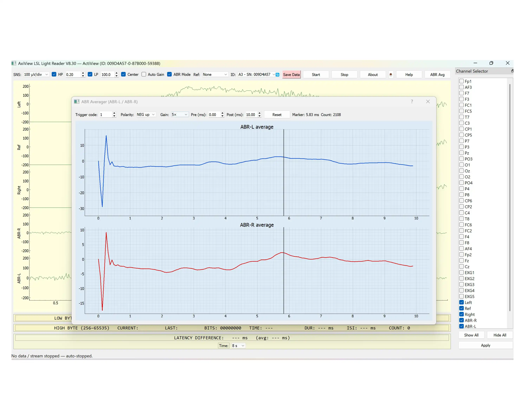Decrease Post (ms) value stepper
525x420 pixels.
pos(260,116)
